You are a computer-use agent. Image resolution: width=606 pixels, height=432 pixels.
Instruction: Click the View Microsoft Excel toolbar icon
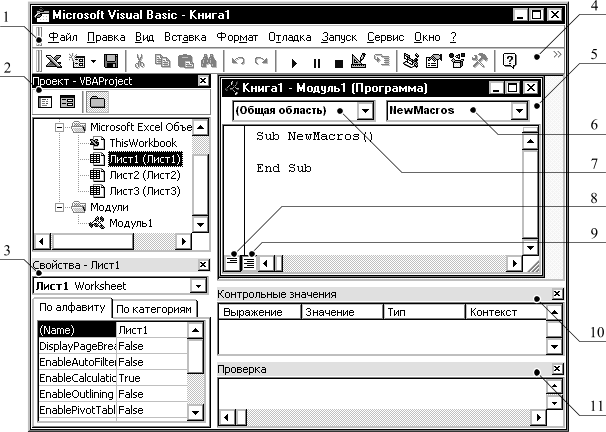[54, 61]
